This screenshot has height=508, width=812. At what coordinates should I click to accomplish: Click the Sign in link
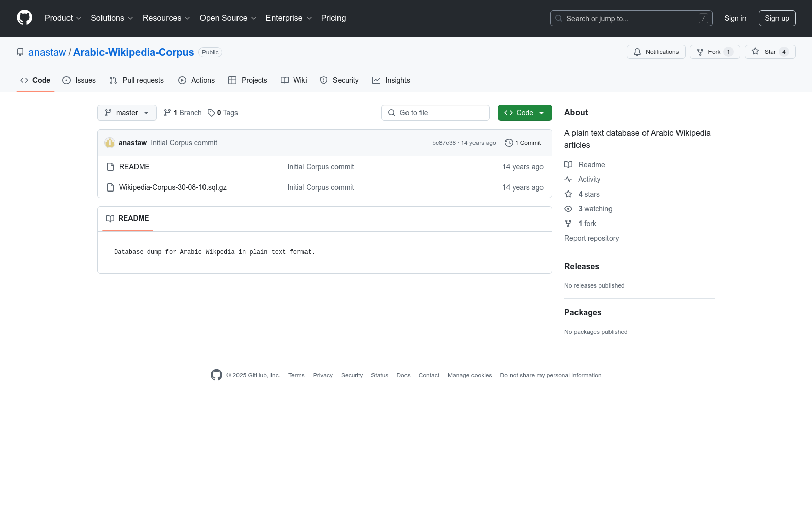pos(735,18)
